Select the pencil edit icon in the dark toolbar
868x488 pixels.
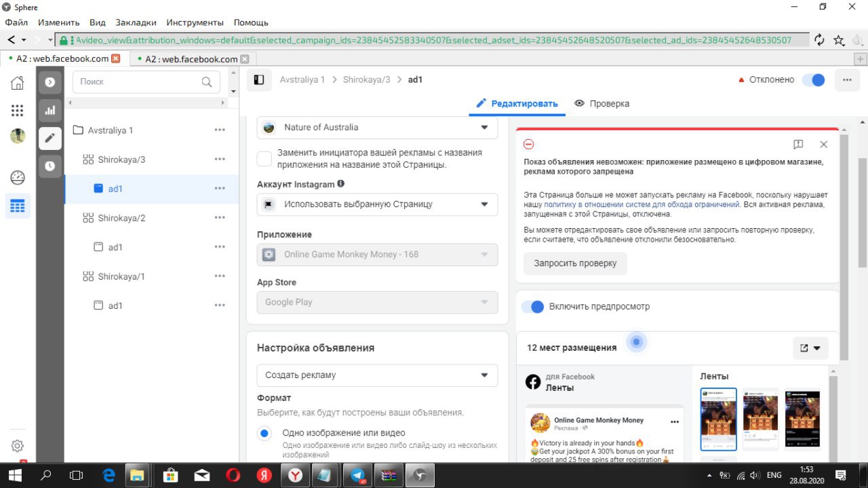click(50, 138)
